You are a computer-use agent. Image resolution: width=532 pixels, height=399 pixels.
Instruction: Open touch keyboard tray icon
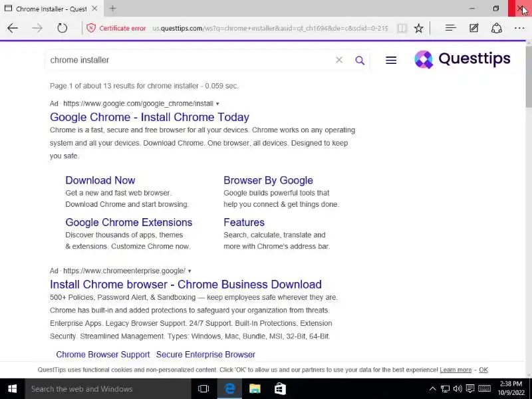485,389
